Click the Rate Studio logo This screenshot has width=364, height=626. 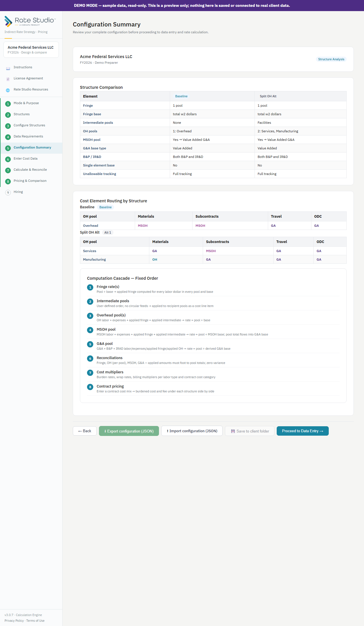pos(30,21)
